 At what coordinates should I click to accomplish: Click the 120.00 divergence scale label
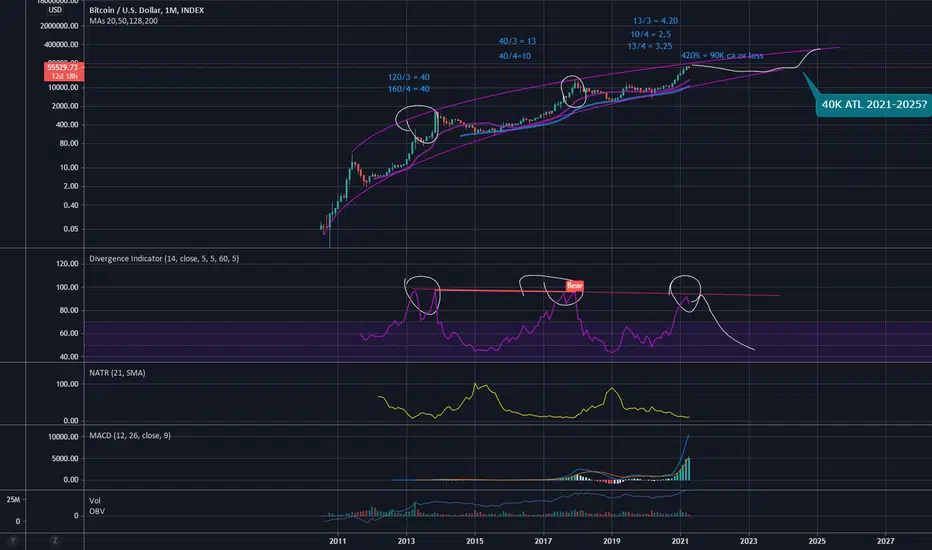click(x=67, y=263)
